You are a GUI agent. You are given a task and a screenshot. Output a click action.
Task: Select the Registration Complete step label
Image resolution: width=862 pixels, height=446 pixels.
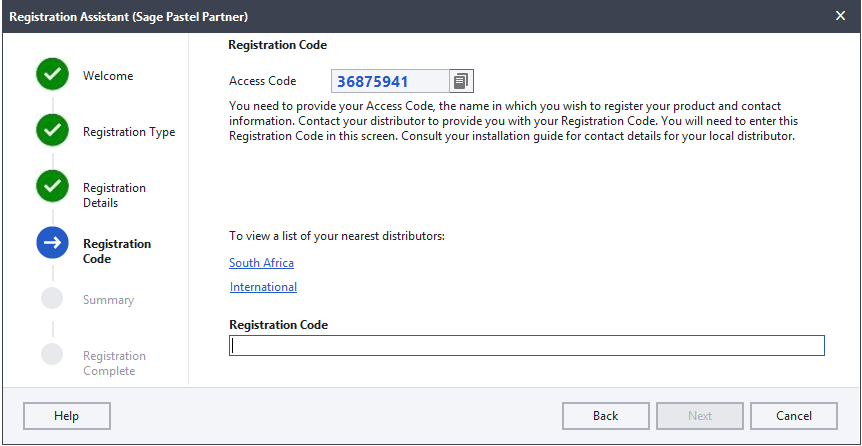[x=114, y=363]
